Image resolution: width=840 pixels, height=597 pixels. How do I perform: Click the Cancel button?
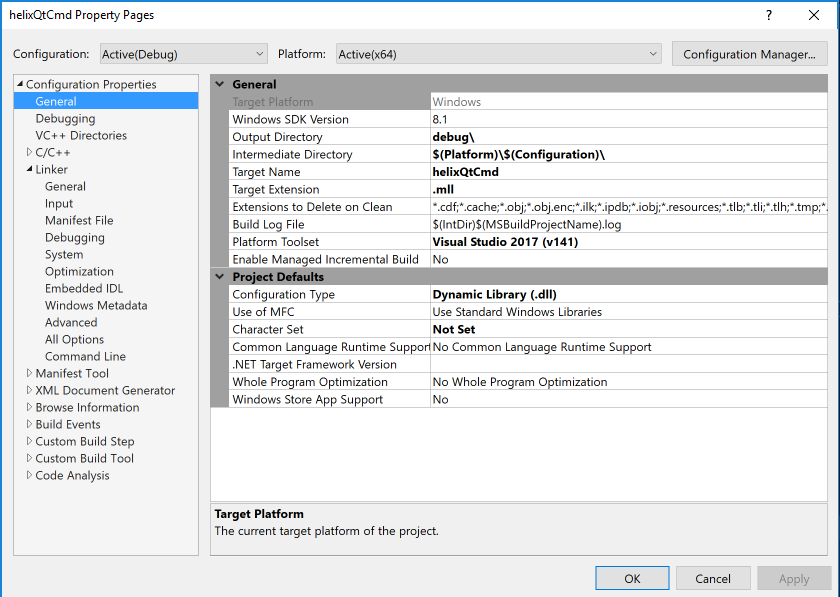point(713,578)
